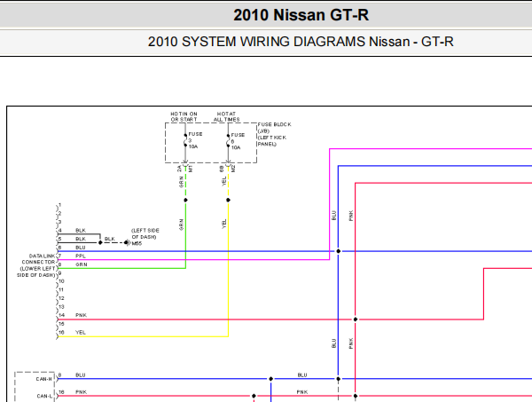
Task: Click the BLK label on dashed ground wire
Action: 110,239
